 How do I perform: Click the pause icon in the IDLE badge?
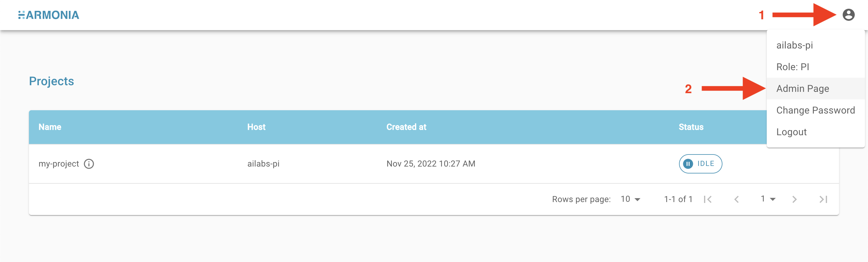pyautogui.click(x=688, y=164)
